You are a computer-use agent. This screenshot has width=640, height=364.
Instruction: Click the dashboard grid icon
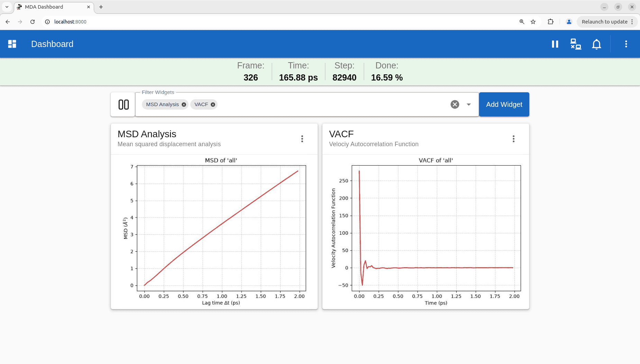[12, 44]
